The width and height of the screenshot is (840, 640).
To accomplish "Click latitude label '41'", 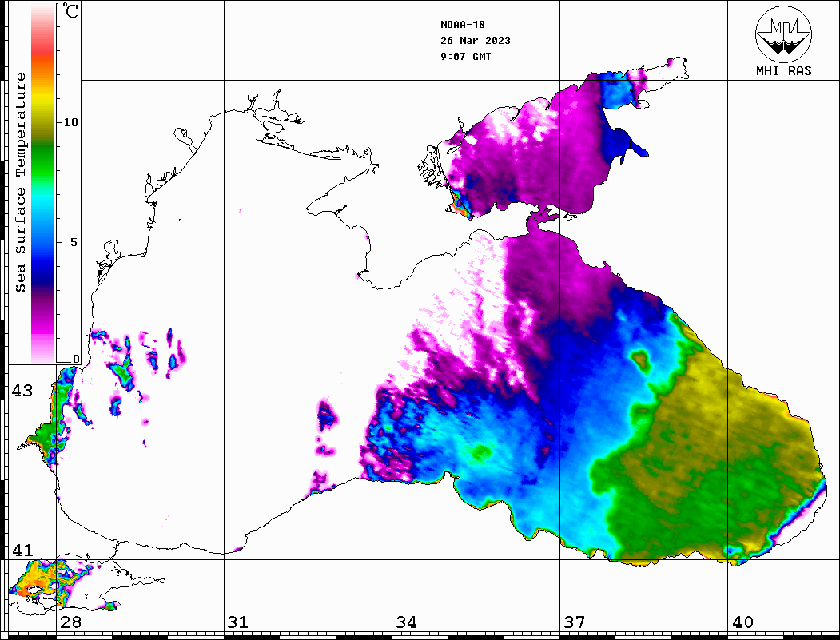I will click(22, 551).
